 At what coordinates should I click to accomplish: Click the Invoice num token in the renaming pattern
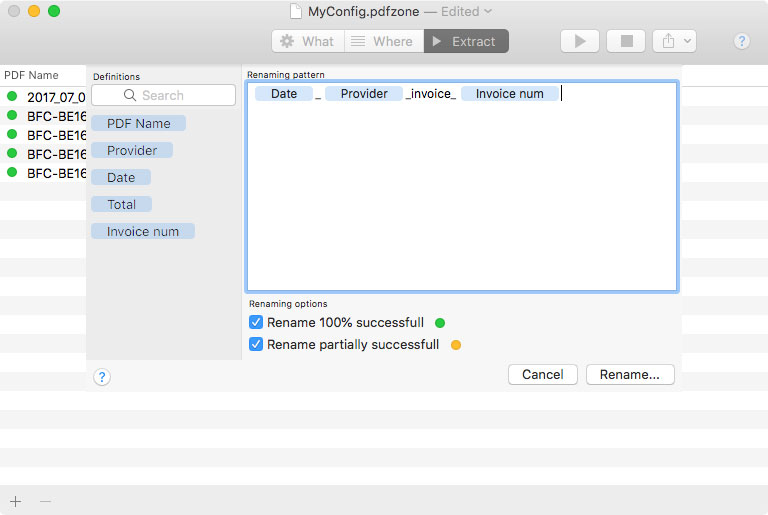coord(509,94)
